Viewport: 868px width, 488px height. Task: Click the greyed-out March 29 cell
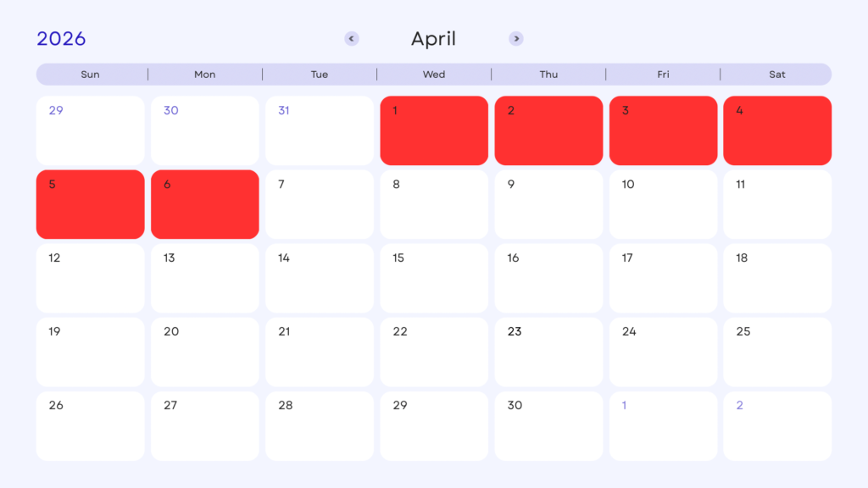tap(90, 130)
